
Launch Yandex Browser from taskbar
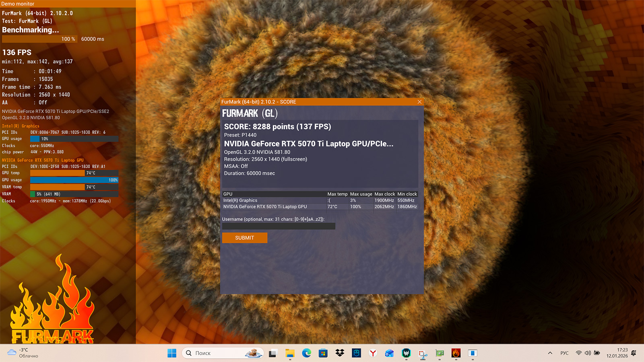(x=373, y=353)
